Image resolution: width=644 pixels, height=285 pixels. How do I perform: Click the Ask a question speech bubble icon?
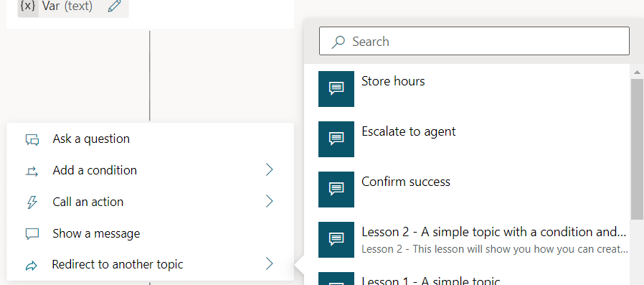pos(32,139)
